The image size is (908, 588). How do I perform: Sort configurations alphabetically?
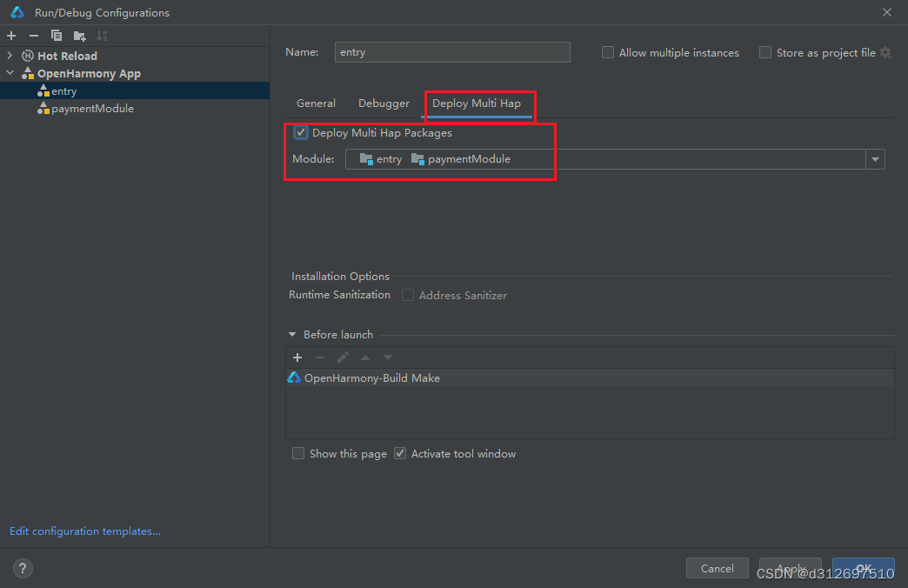pos(102,36)
